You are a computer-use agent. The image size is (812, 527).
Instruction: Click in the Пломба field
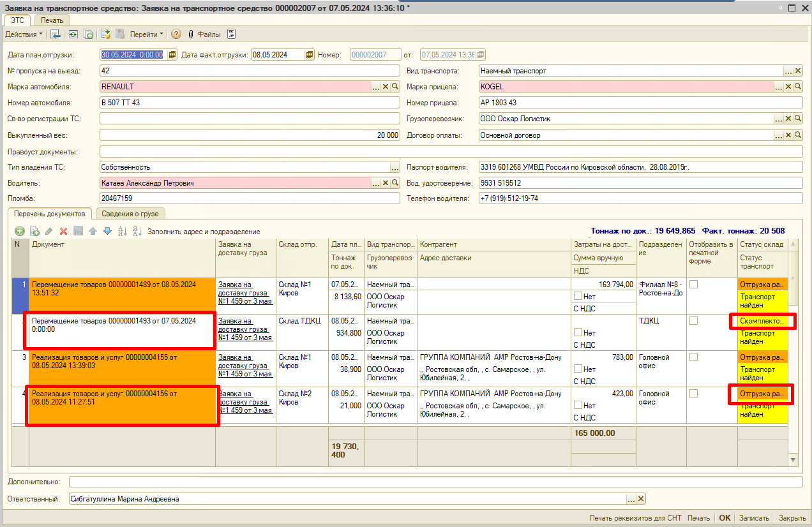click(x=250, y=198)
